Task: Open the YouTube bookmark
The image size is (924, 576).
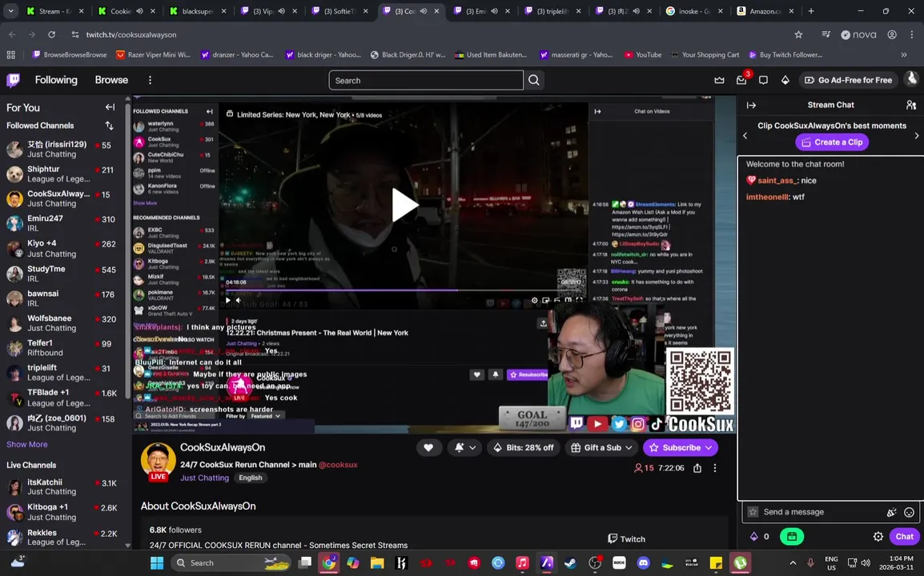Action: pos(643,54)
